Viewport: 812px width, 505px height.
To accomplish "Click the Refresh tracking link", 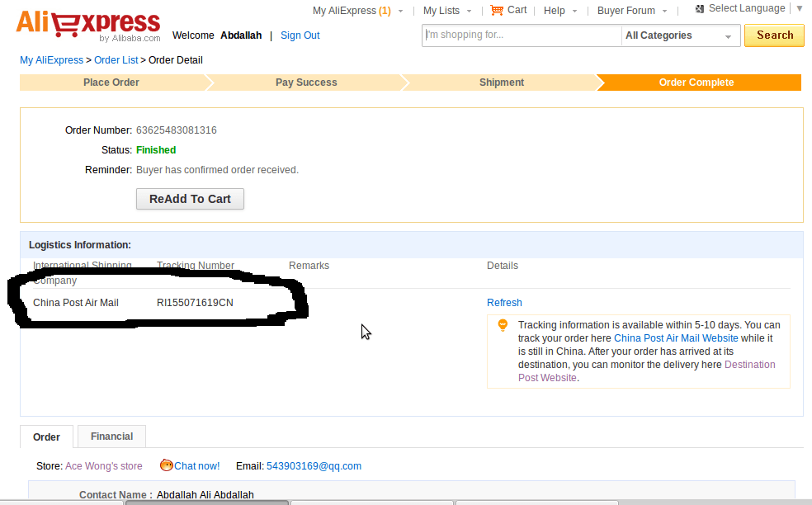I will (504, 303).
